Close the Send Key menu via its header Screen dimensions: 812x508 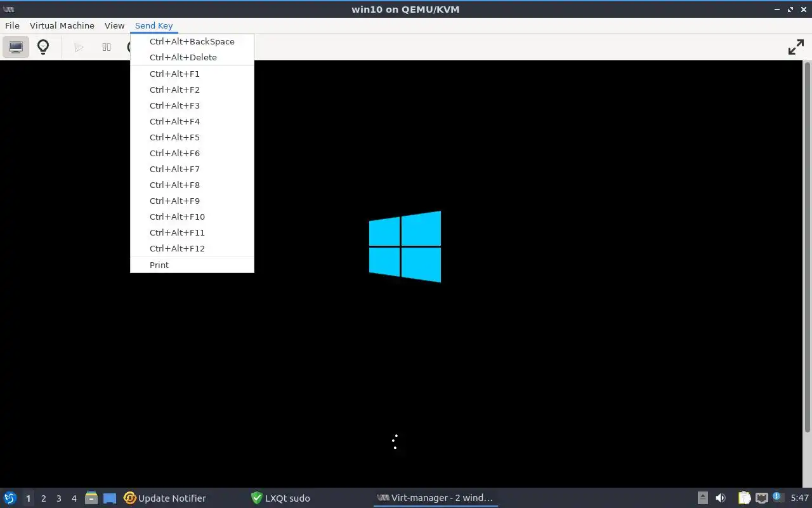click(x=154, y=25)
